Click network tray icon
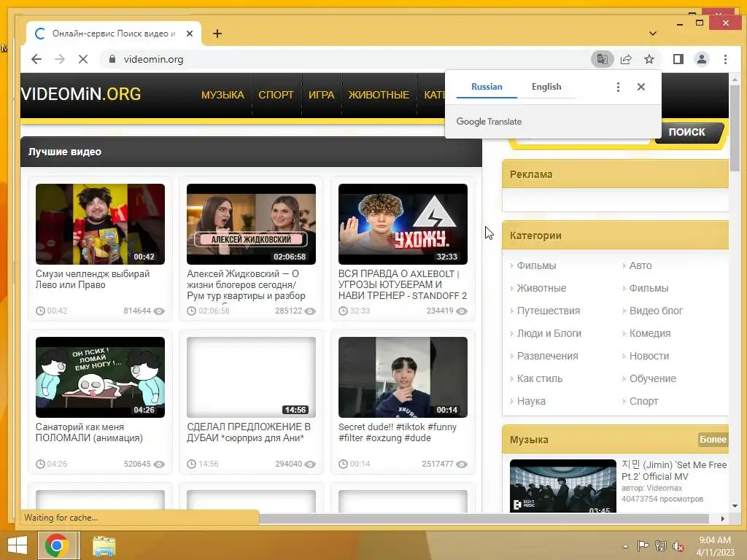This screenshot has height=560, width=747. point(661,546)
